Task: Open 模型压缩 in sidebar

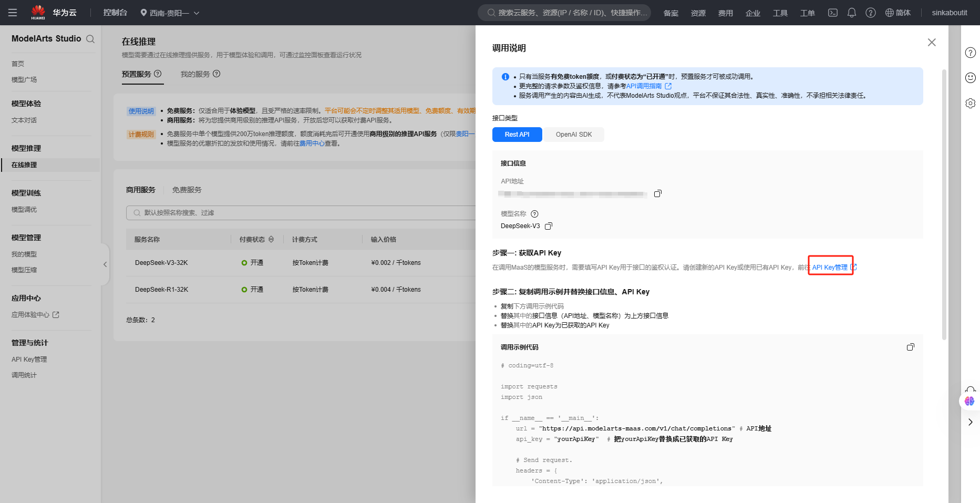Action: pos(24,270)
